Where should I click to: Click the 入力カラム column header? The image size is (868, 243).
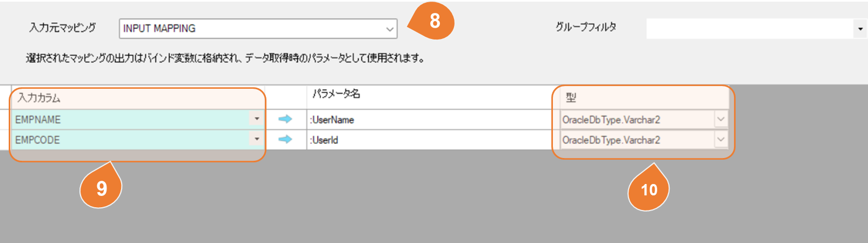138,97
